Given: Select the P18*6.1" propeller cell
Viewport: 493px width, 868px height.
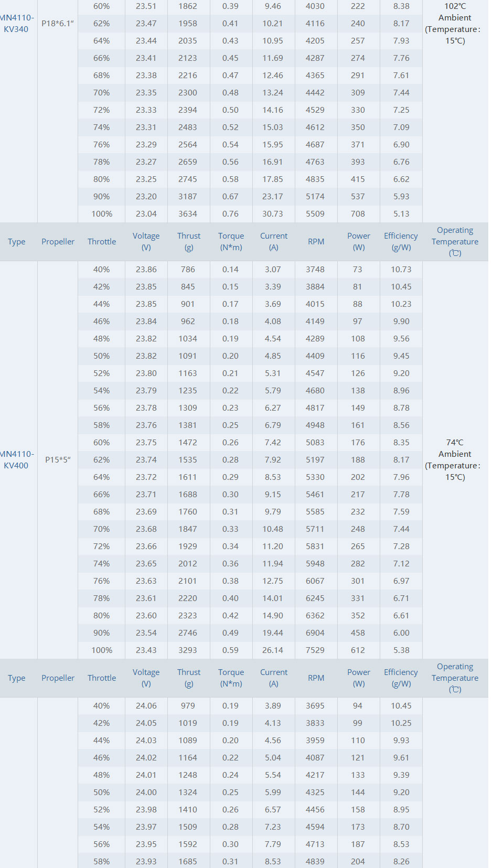Looking at the screenshot, I should tap(58, 24).
